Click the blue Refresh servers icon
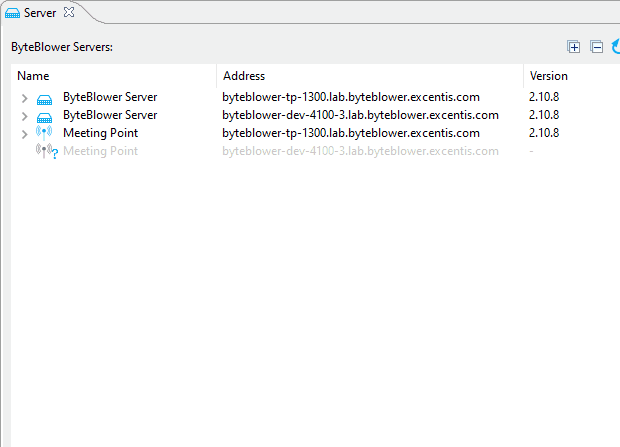Viewport: 620px width, 447px height. coord(616,47)
